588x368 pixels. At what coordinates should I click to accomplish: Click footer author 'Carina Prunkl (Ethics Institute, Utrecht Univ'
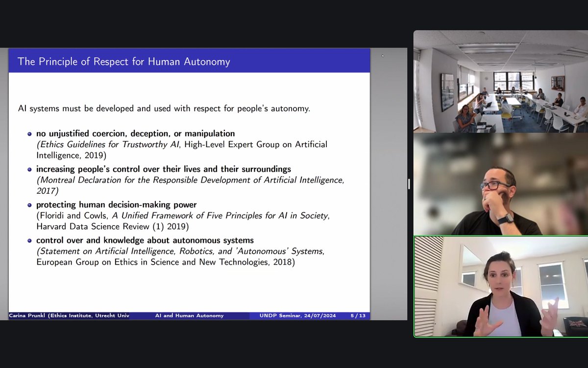pyautogui.click(x=69, y=315)
